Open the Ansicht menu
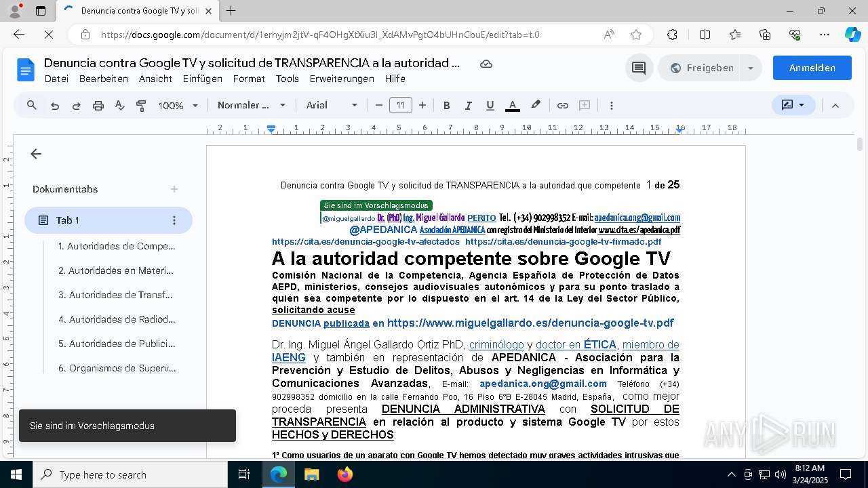Viewport: 868px width, 488px height. click(155, 79)
